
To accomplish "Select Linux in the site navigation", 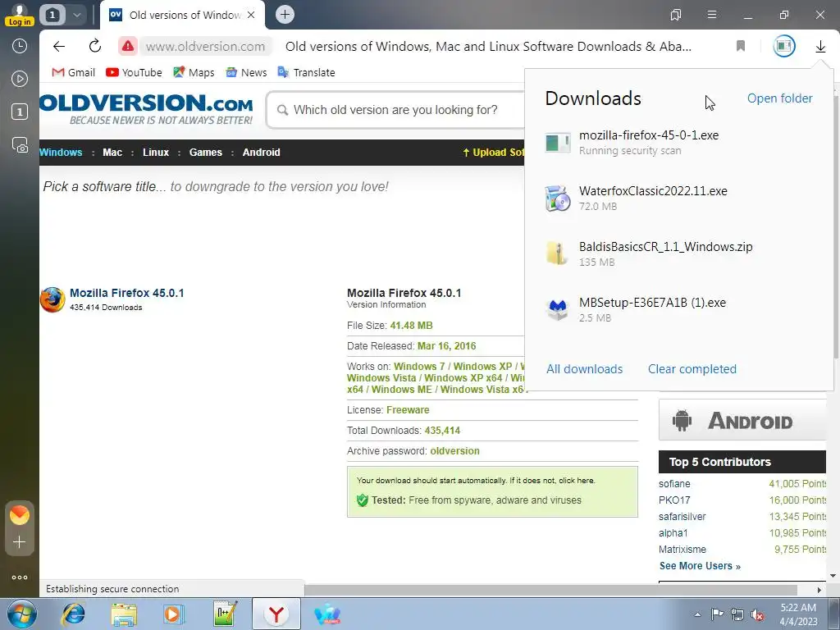I will (x=156, y=152).
